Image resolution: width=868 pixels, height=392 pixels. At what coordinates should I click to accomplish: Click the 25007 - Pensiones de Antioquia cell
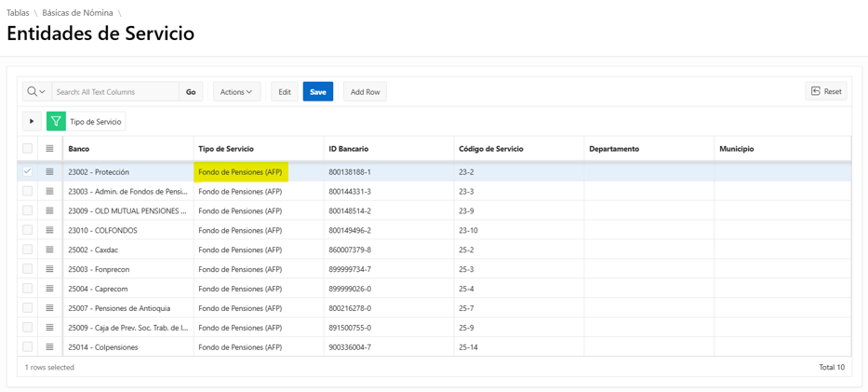[x=127, y=308]
